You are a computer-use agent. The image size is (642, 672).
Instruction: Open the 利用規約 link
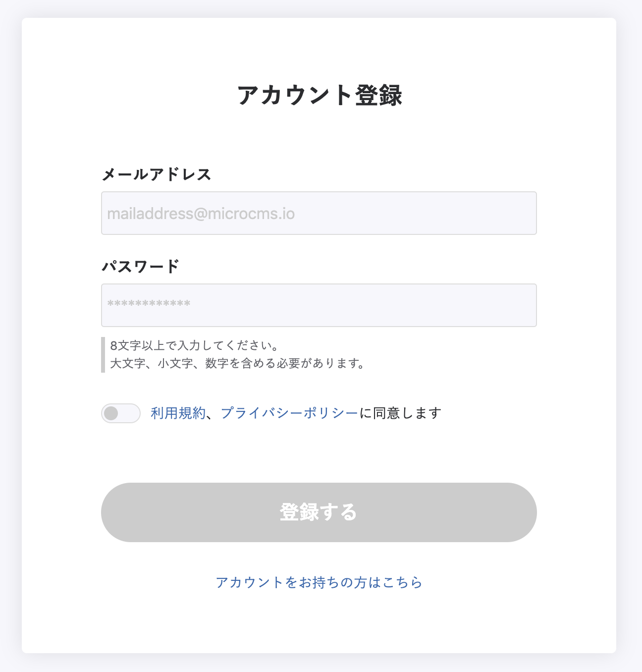(x=178, y=413)
